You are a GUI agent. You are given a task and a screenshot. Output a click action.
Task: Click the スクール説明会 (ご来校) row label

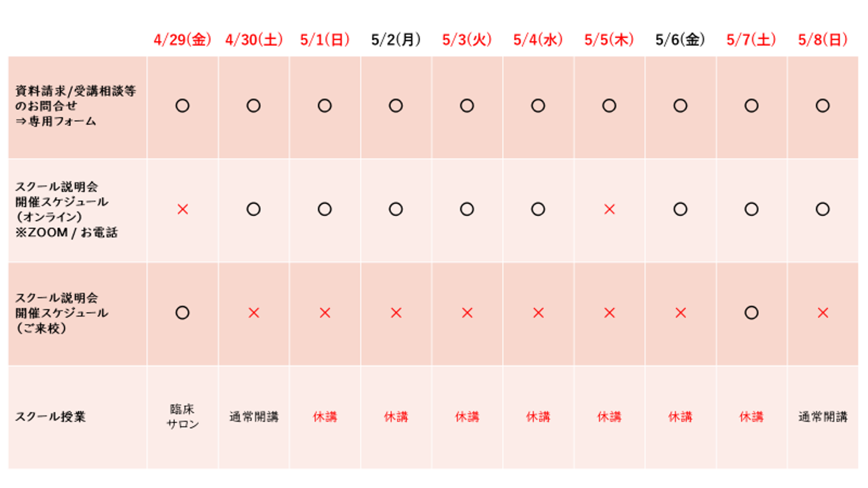pyautogui.click(x=61, y=313)
